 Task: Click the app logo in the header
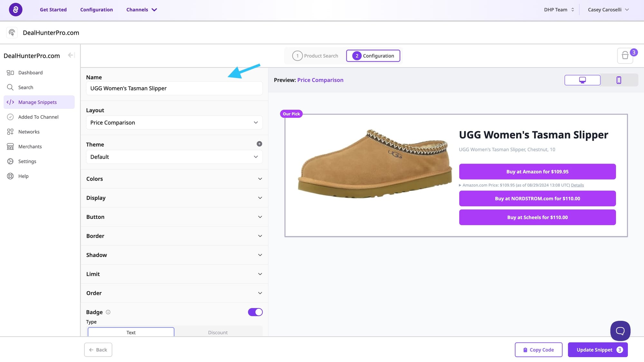point(15,10)
